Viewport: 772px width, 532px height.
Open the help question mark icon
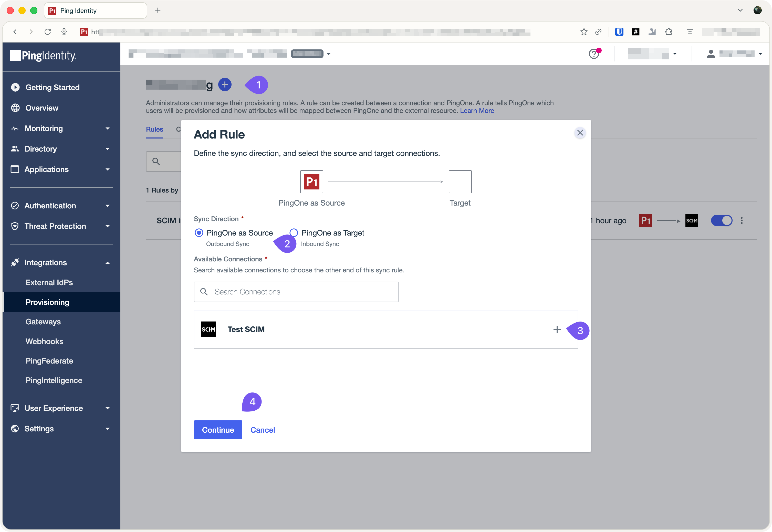click(593, 54)
